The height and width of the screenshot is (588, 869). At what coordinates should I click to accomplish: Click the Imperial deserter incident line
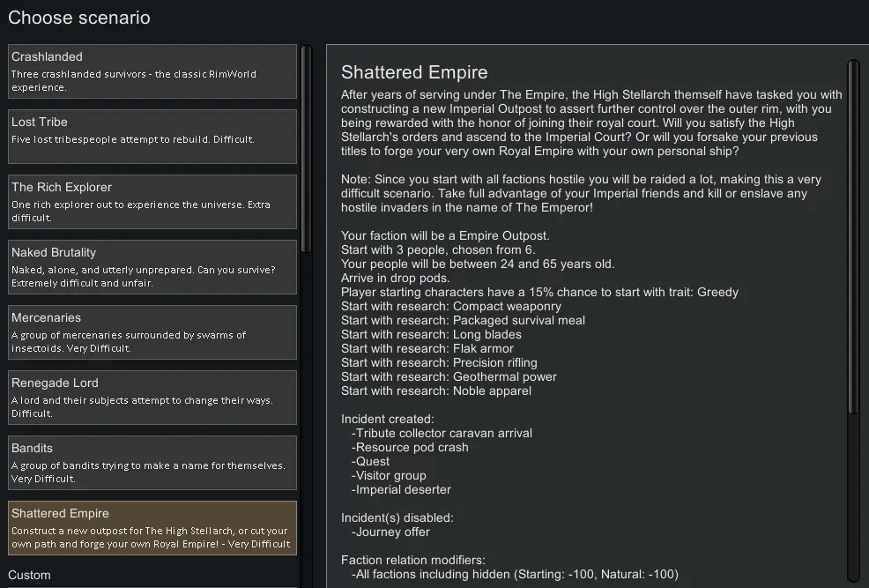point(402,489)
